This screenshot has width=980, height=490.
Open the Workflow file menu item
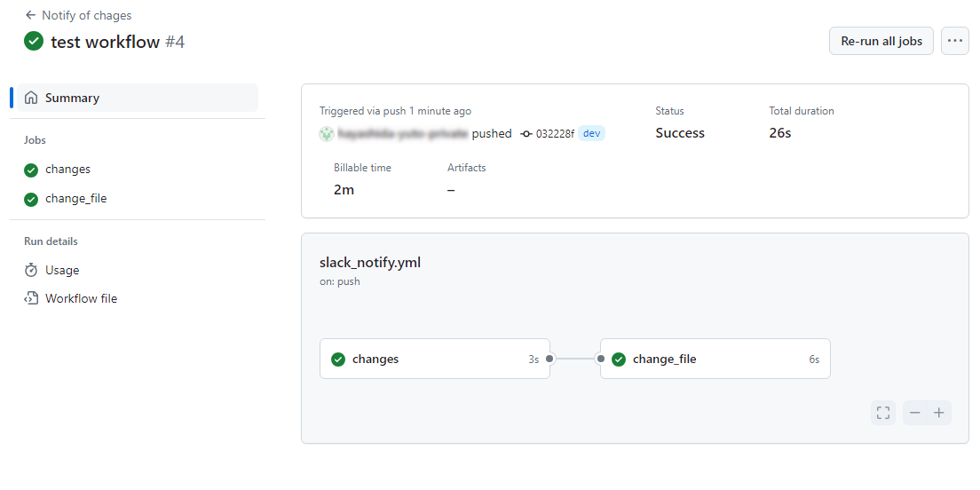81,298
